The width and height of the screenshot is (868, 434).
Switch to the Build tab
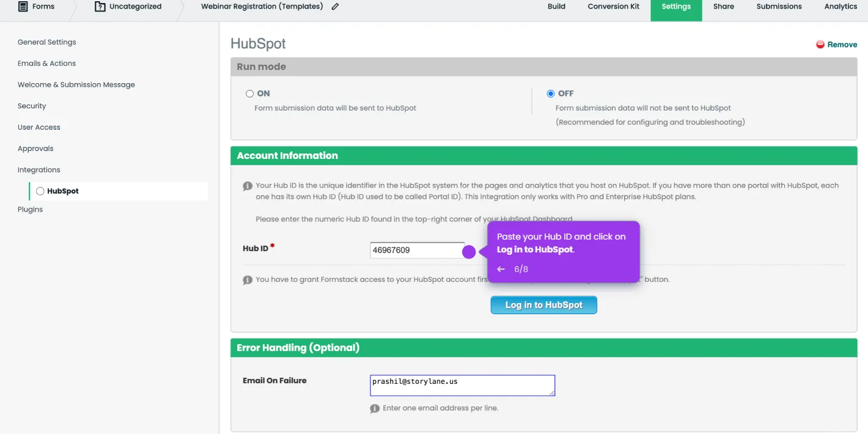pos(556,6)
